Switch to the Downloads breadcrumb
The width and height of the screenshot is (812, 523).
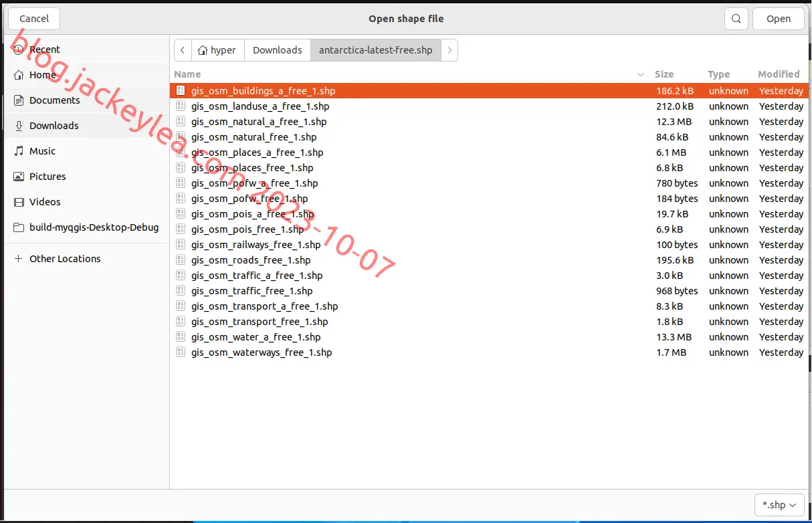pos(278,50)
